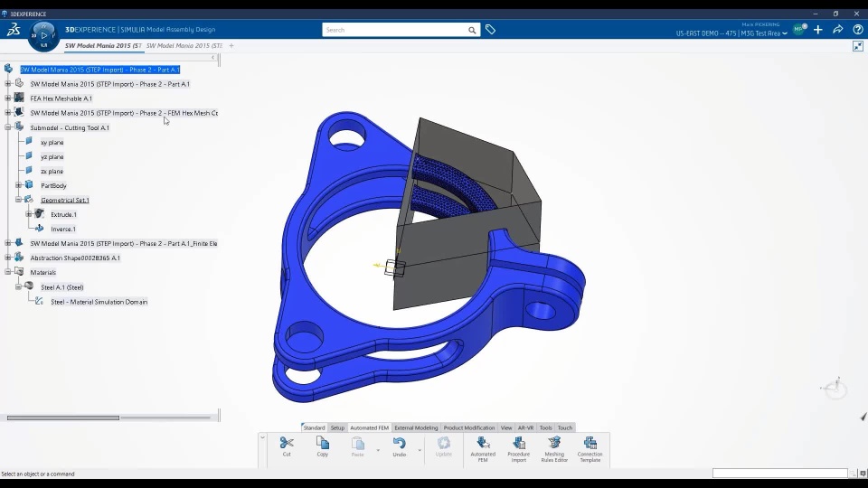This screenshot has width=868, height=488.
Task: Click the 3DEXPERIENCE compass play button
Action: [43, 35]
